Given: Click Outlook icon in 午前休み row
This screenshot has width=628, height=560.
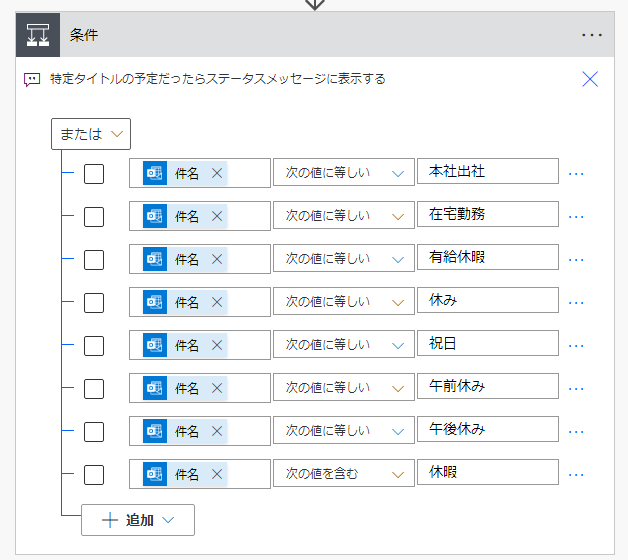Looking at the screenshot, I should click(155, 388).
